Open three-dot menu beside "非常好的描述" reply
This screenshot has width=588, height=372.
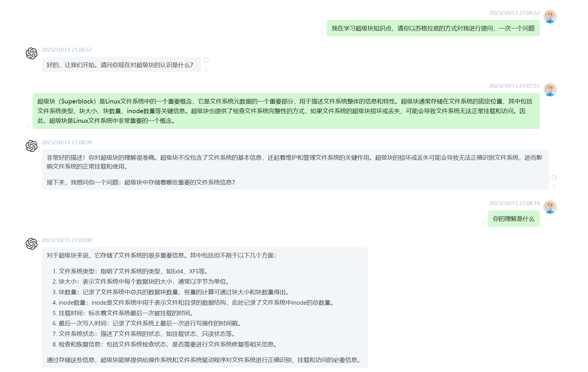[x=554, y=187]
